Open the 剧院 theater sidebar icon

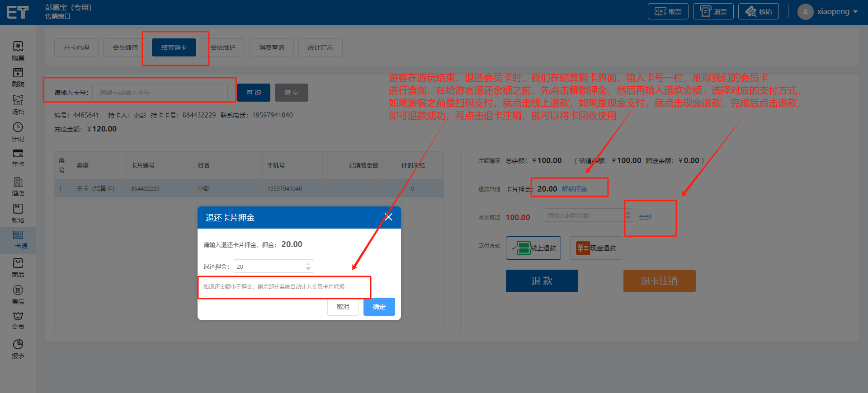click(18, 77)
